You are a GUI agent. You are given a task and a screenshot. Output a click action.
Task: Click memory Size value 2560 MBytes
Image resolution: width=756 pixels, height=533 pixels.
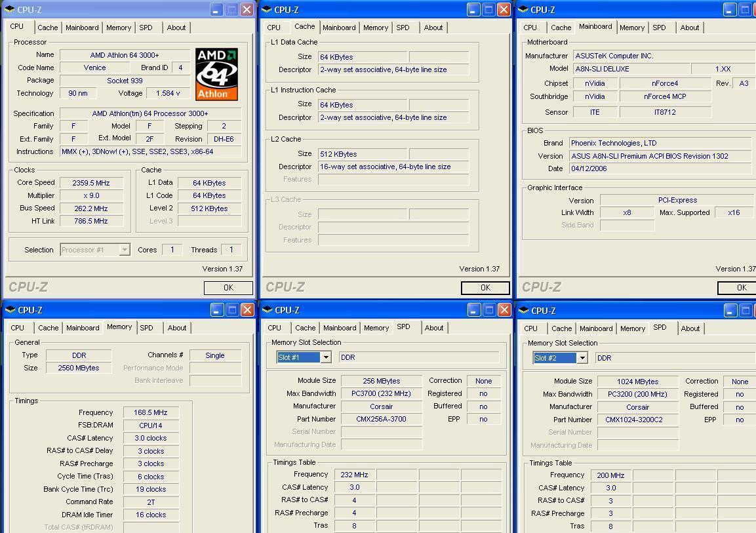(79, 368)
